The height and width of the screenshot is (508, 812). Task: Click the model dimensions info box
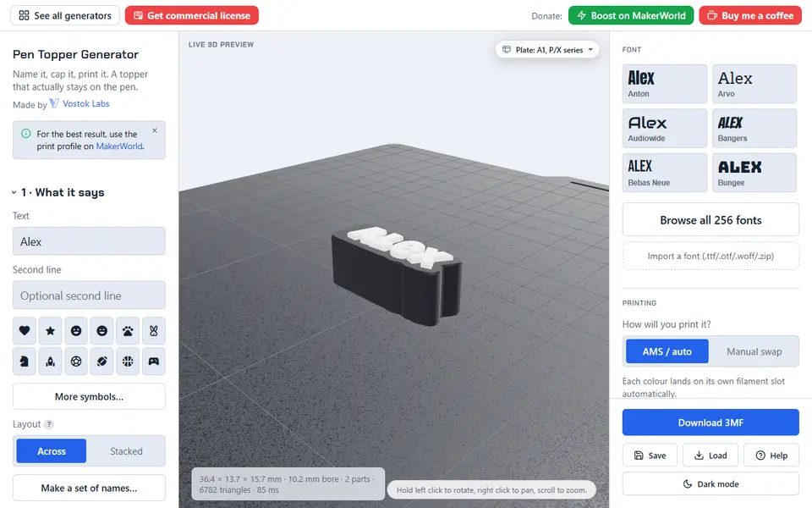288,484
